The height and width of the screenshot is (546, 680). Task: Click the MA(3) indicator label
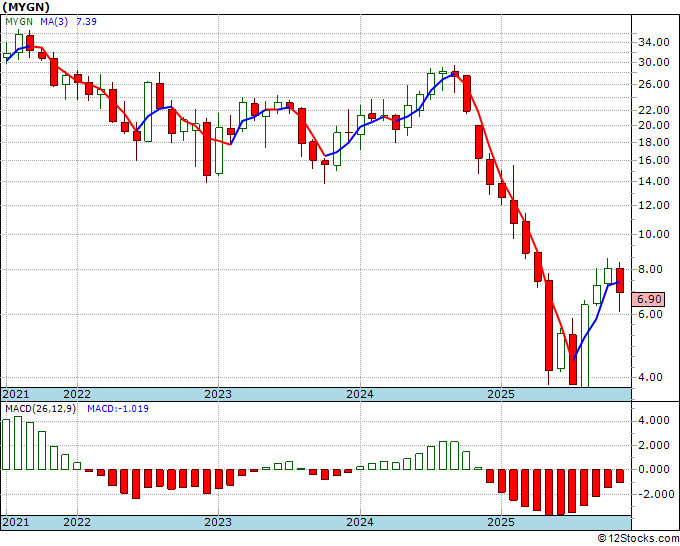click(x=54, y=22)
